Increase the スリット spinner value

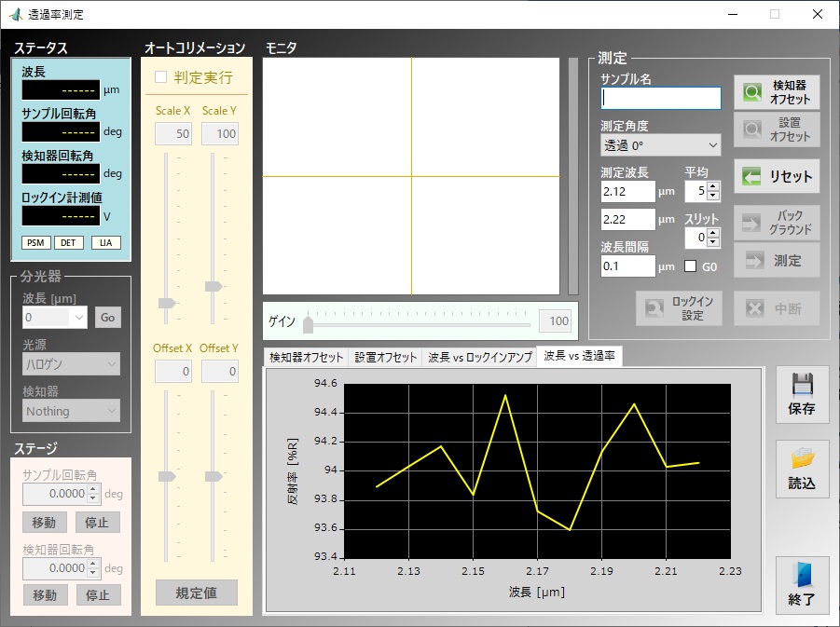pyautogui.click(x=712, y=233)
